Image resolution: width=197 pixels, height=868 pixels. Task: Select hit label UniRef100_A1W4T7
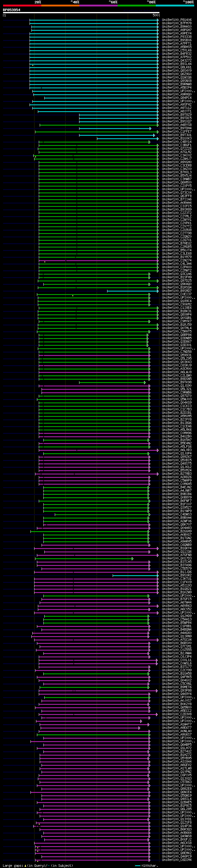[x=177, y=724]
